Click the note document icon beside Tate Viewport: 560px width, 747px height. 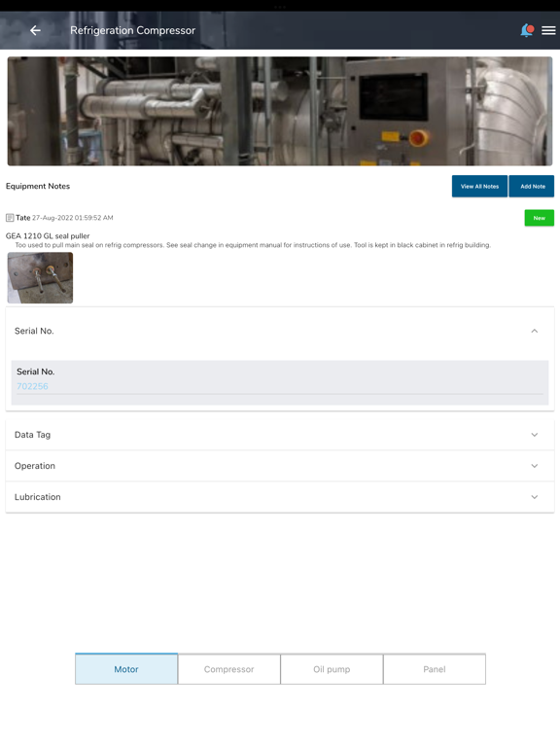click(x=10, y=218)
